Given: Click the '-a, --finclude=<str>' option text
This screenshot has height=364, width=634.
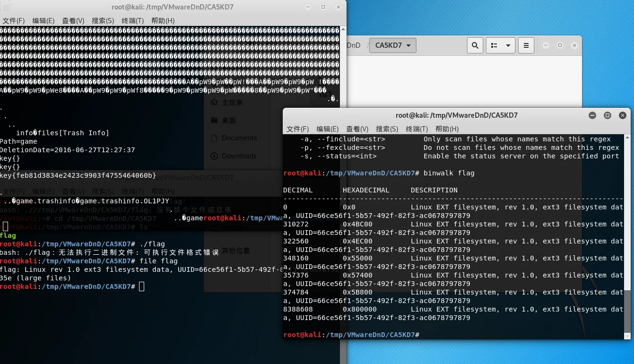Looking at the screenshot, I should click(343, 139).
